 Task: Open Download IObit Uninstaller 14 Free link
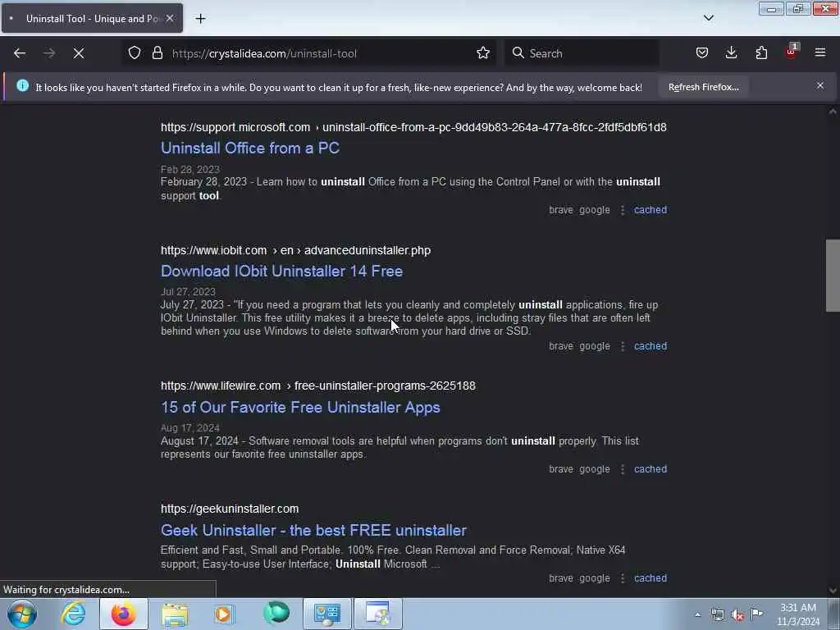282,271
